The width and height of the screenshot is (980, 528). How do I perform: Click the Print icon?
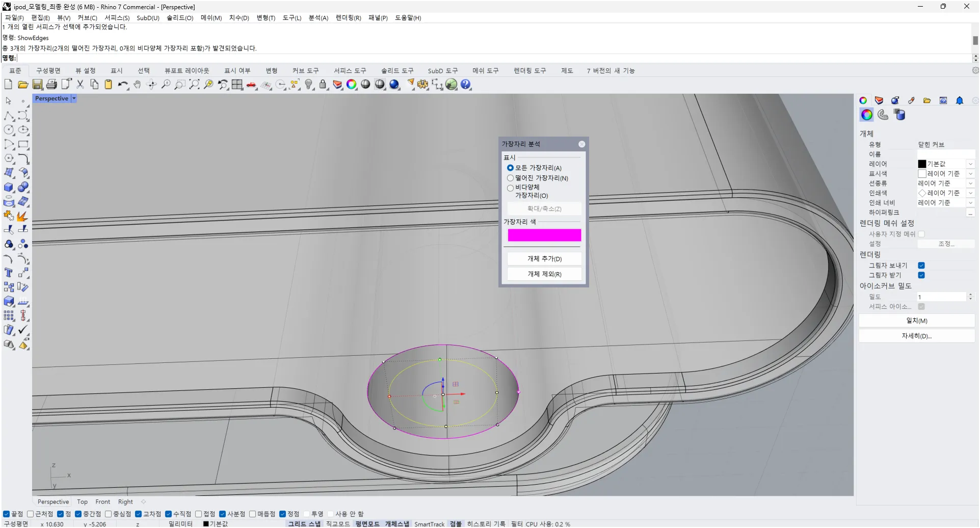tap(51, 85)
